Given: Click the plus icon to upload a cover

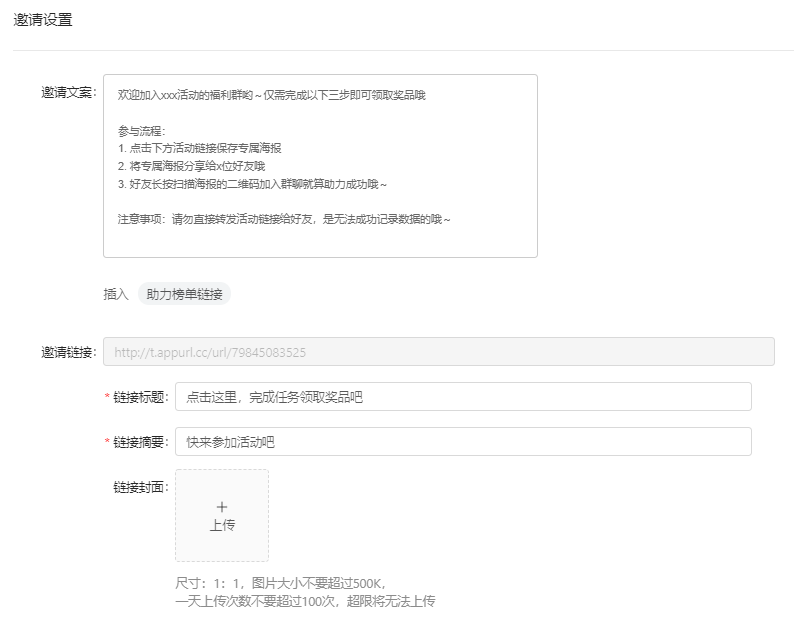Looking at the screenshot, I should pos(222,506).
